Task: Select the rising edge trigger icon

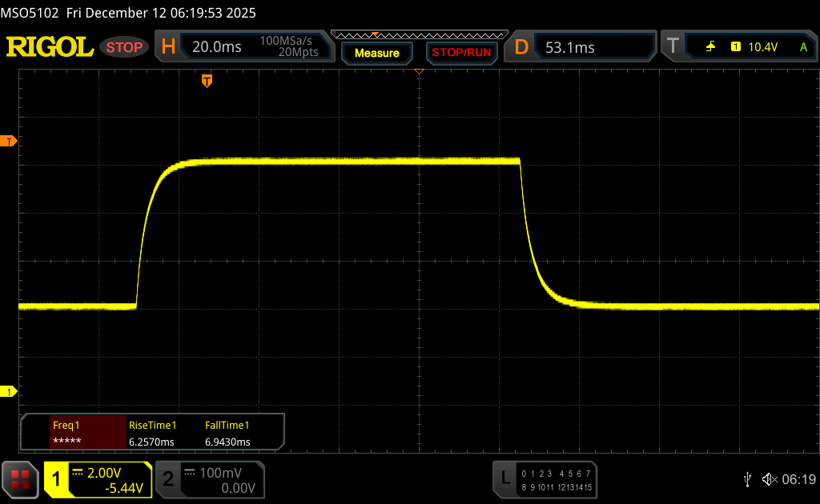Action: pos(710,47)
